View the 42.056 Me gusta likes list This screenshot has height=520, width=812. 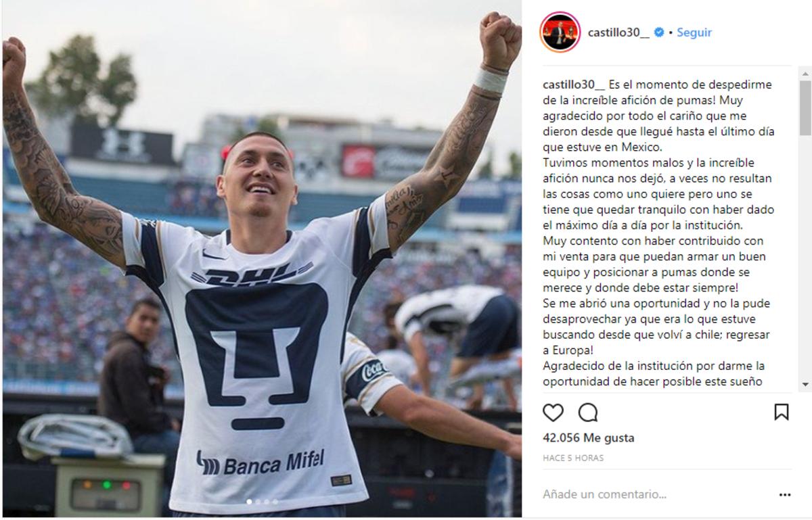[x=588, y=438]
